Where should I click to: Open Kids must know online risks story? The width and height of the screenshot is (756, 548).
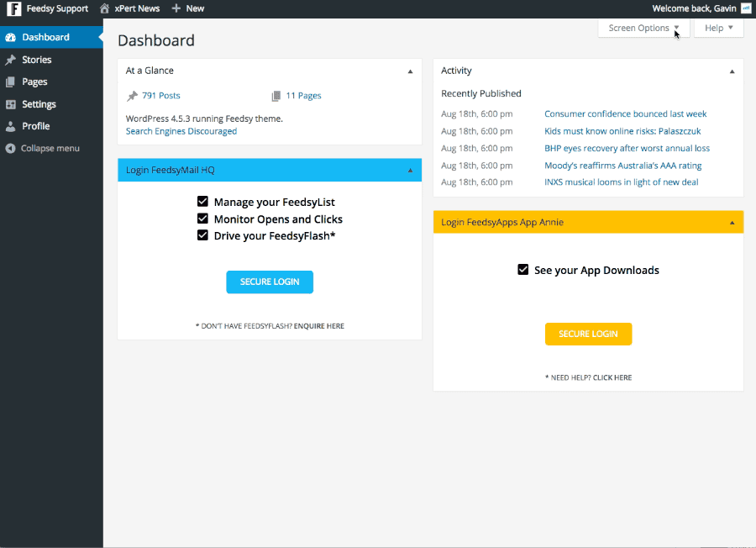point(622,131)
